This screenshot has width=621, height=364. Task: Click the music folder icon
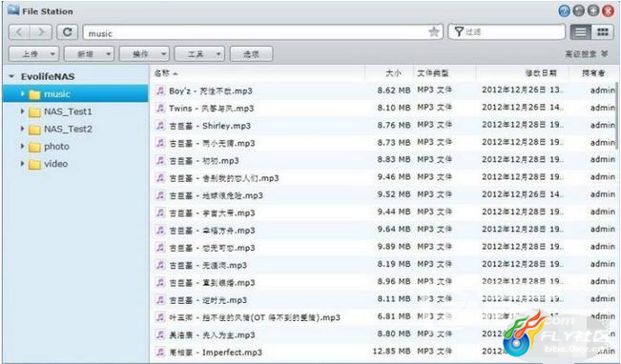pos(34,94)
